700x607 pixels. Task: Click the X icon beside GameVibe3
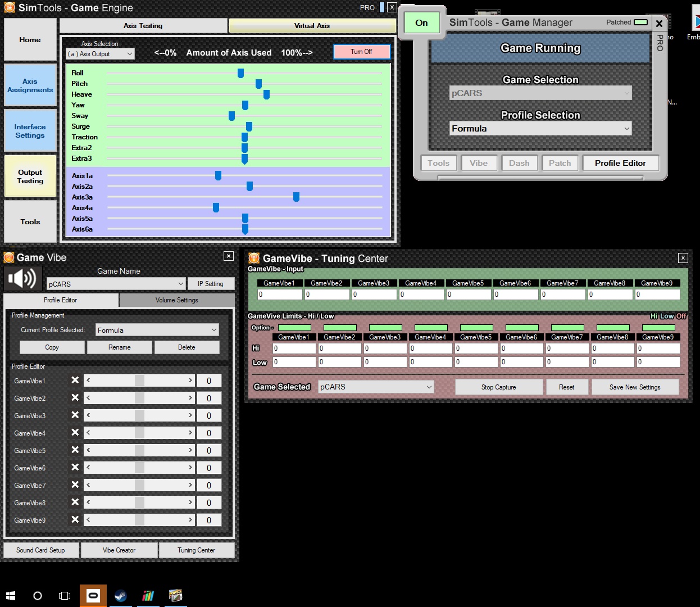click(x=75, y=415)
